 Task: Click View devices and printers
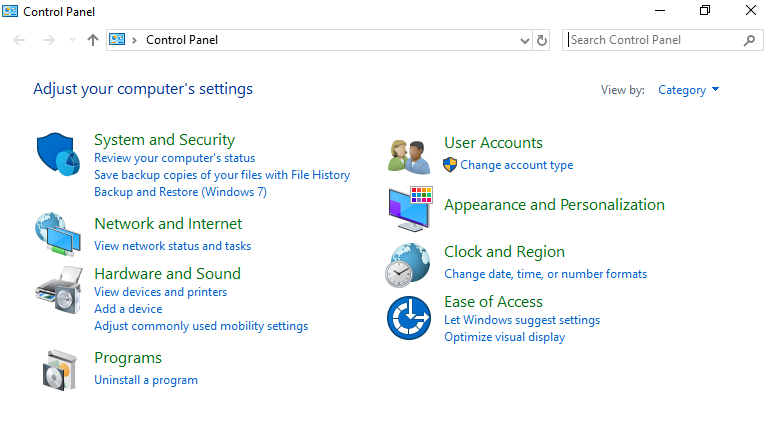pos(160,292)
